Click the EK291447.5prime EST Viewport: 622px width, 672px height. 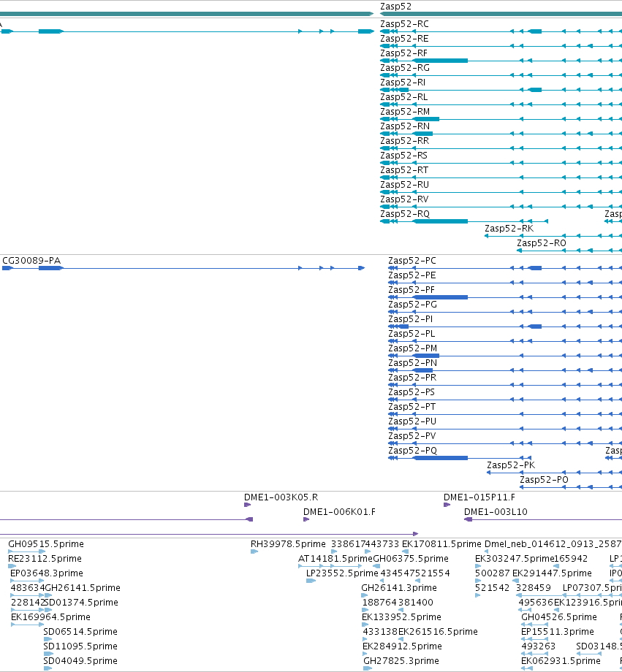point(552,573)
